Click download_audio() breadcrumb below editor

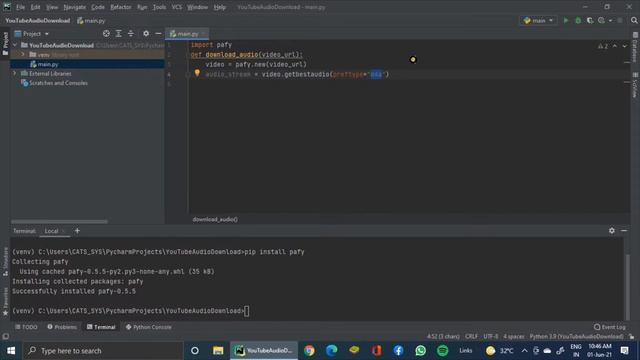(215, 219)
